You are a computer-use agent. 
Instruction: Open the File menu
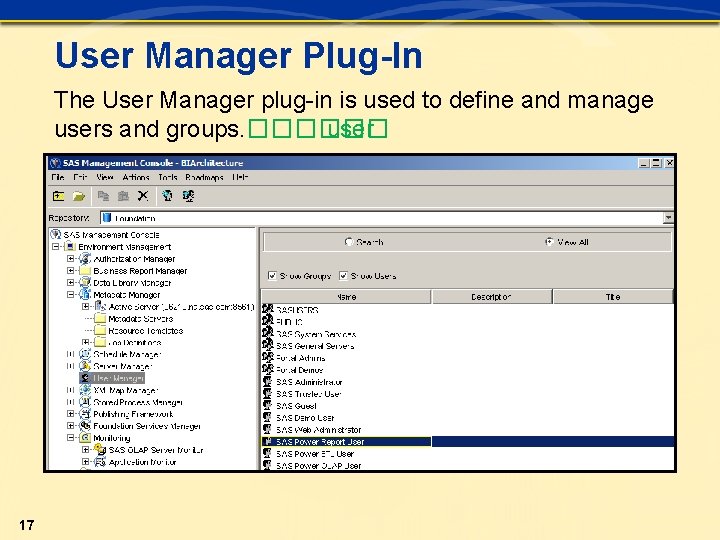point(58,177)
